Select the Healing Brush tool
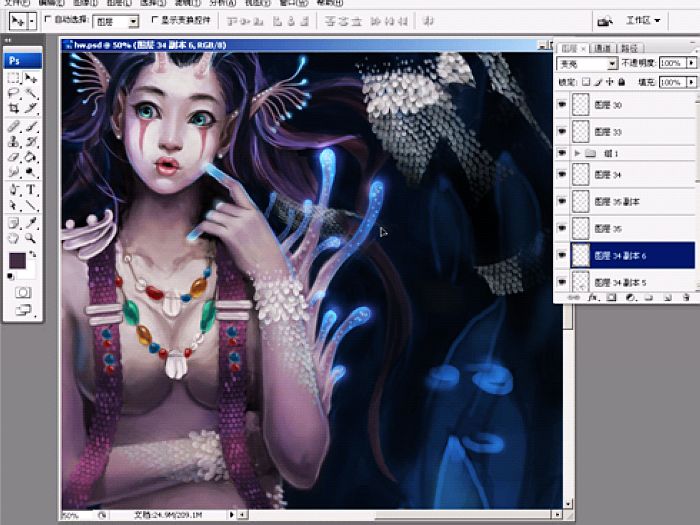This screenshot has height=525, width=700. pos(13,126)
